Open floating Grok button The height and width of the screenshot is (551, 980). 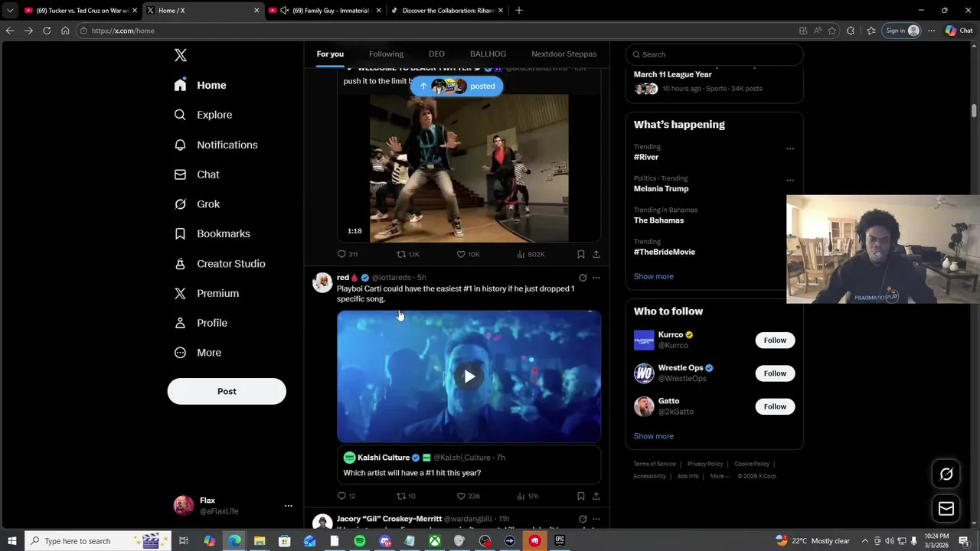(x=946, y=474)
